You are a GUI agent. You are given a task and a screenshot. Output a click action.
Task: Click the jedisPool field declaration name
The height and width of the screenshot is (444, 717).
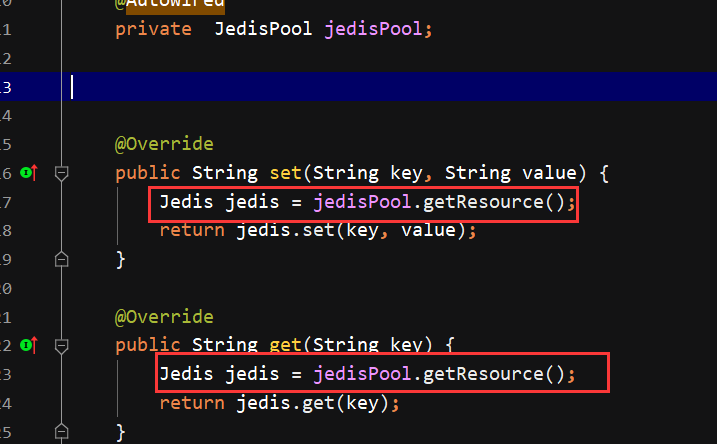tap(373, 29)
